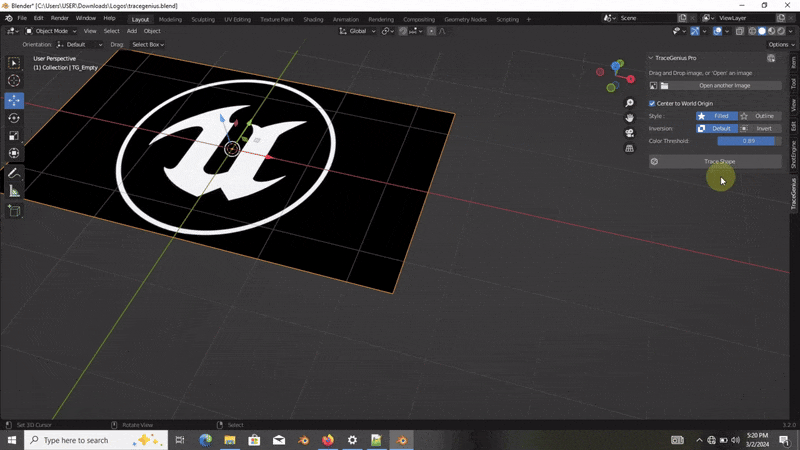Open the Item sidebar tab

(793, 63)
